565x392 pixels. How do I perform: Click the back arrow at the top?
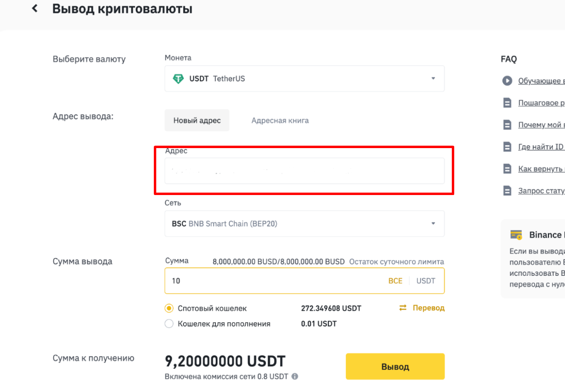pyautogui.click(x=34, y=8)
